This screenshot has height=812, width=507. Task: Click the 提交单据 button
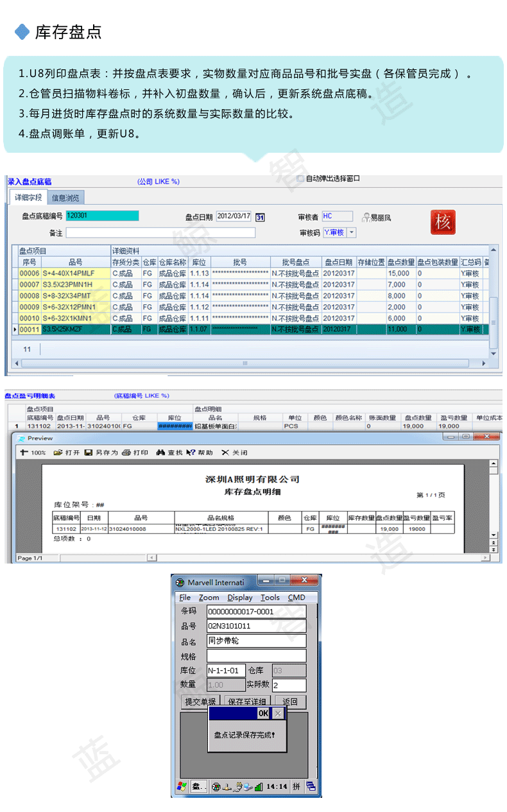tap(200, 702)
